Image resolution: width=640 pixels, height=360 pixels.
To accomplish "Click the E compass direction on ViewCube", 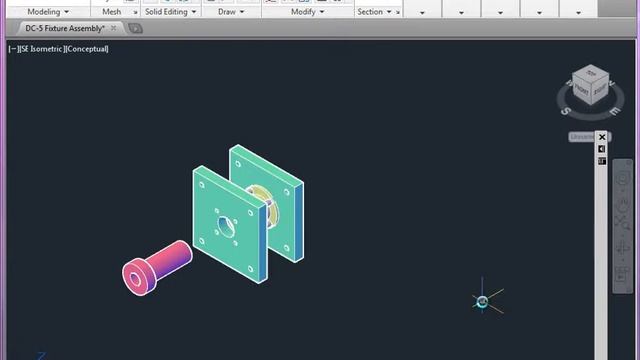I will (615, 111).
